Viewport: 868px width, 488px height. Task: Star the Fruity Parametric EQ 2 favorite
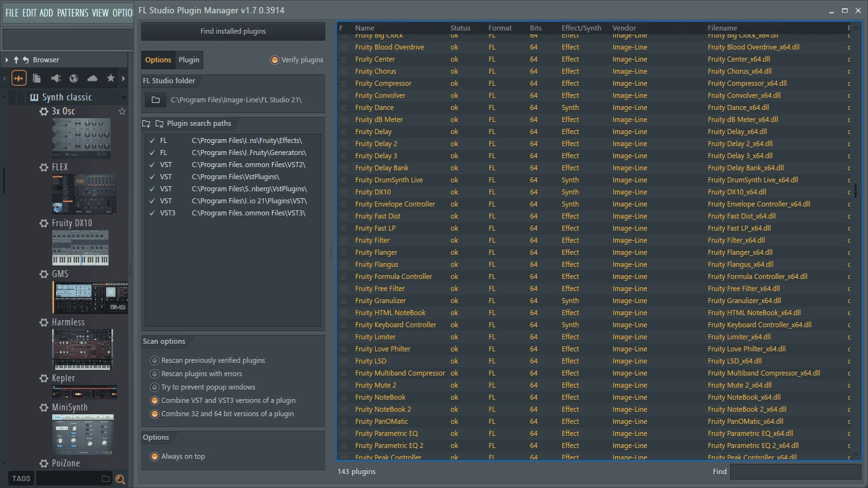coord(344,445)
